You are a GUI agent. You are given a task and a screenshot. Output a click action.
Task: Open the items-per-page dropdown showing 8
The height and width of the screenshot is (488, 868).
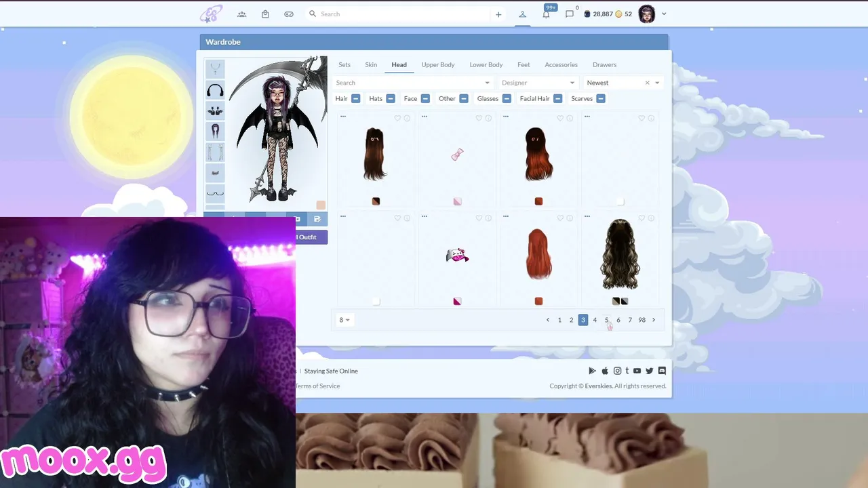[344, 320]
